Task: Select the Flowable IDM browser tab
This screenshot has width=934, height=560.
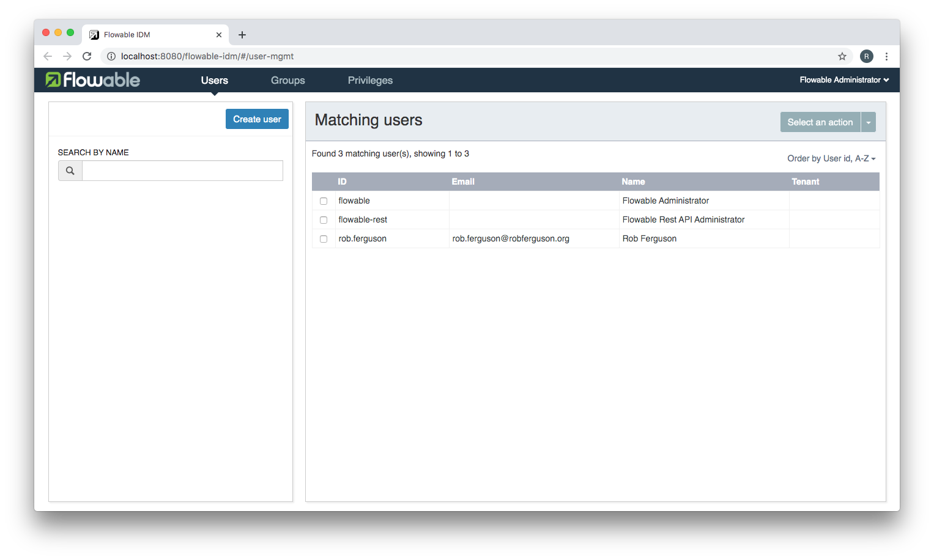Action: (155, 35)
